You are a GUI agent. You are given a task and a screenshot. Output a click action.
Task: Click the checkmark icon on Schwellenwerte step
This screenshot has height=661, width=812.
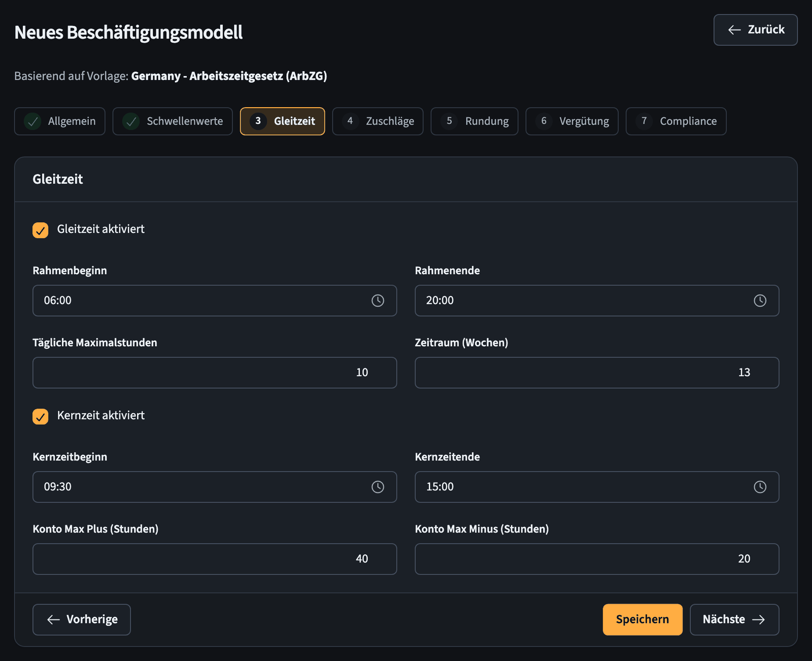click(131, 121)
